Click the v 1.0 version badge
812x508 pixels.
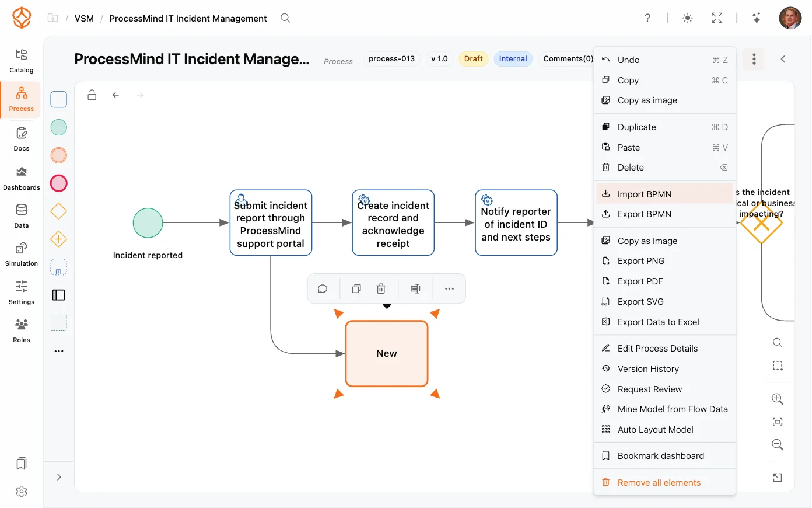point(440,59)
